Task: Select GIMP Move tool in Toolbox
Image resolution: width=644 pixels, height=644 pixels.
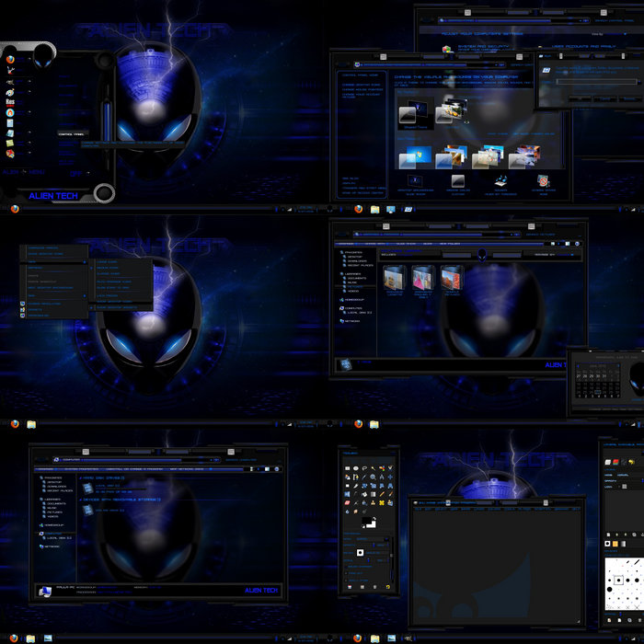Action: tap(390, 477)
